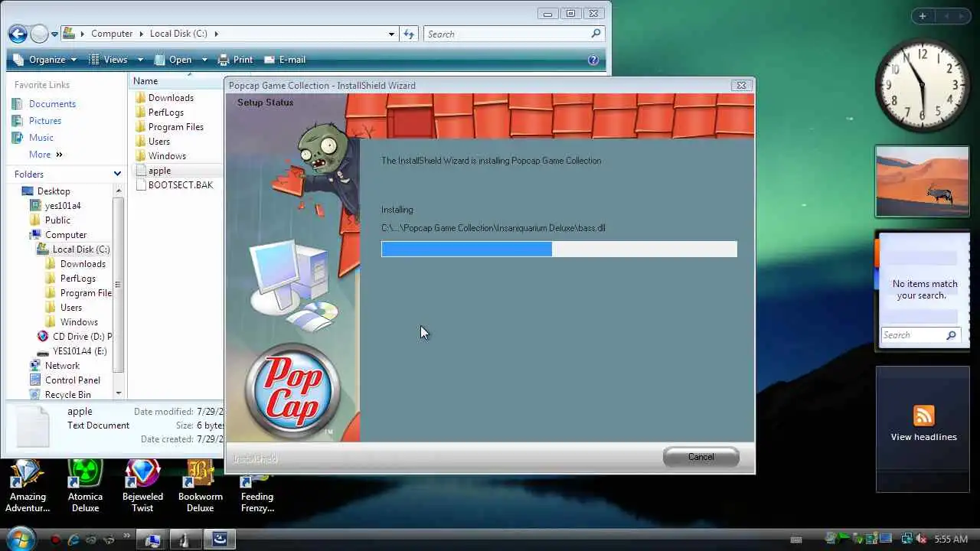Select CD Drive (D:) in the folder tree
The image size is (980, 551).
pos(75,337)
